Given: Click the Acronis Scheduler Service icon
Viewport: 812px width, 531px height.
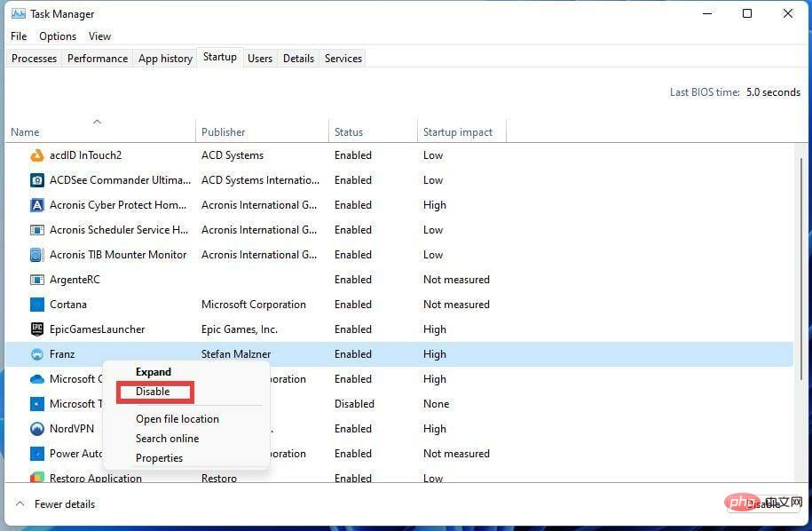Looking at the screenshot, I should click(36, 230).
